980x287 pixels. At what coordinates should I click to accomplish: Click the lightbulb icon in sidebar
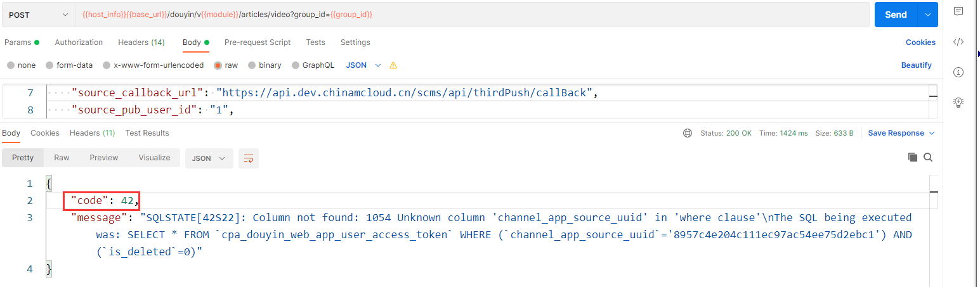tap(958, 102)
